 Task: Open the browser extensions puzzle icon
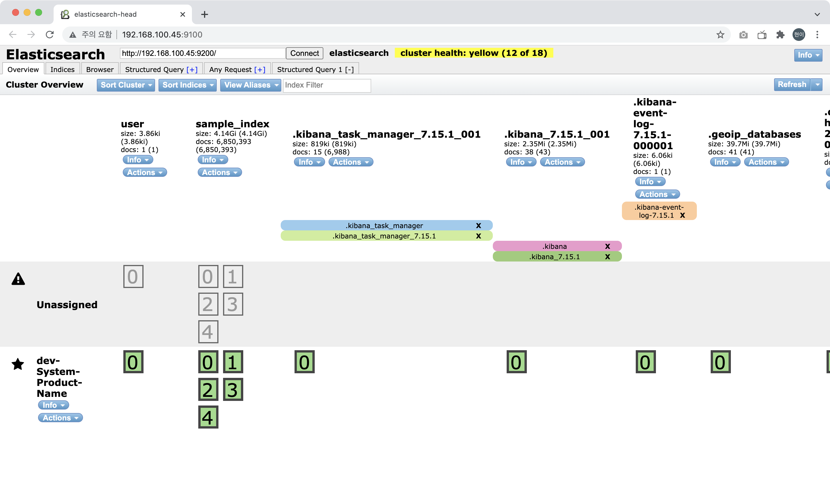click(x=780, y=35)
